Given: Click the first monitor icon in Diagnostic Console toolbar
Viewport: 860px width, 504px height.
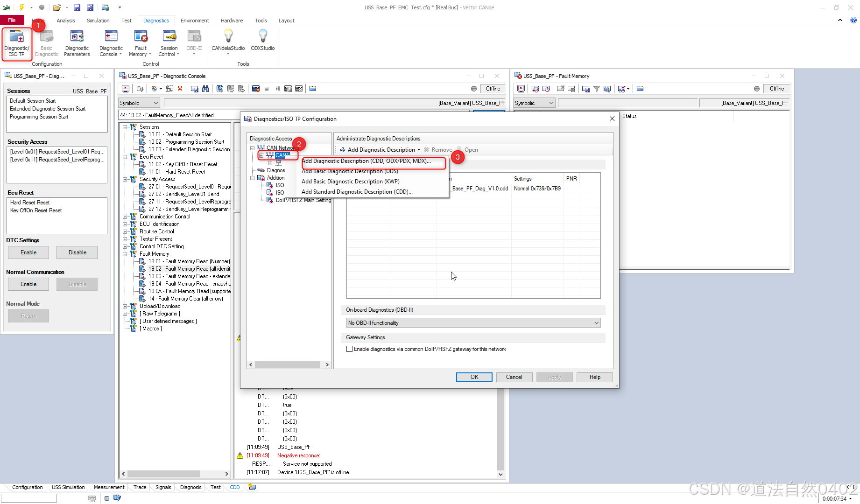Looking at the screenshot, I should click(x=126, y=89).
